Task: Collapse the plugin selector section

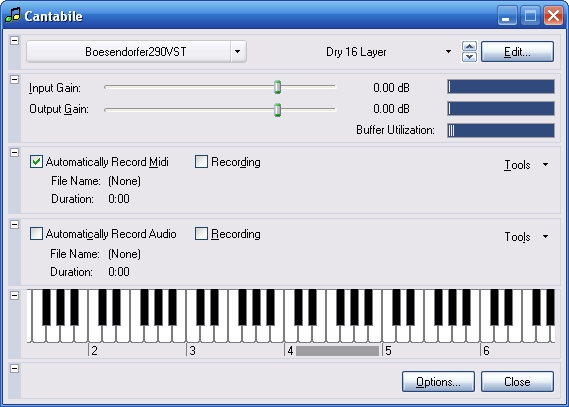Action: click(15, 40)
